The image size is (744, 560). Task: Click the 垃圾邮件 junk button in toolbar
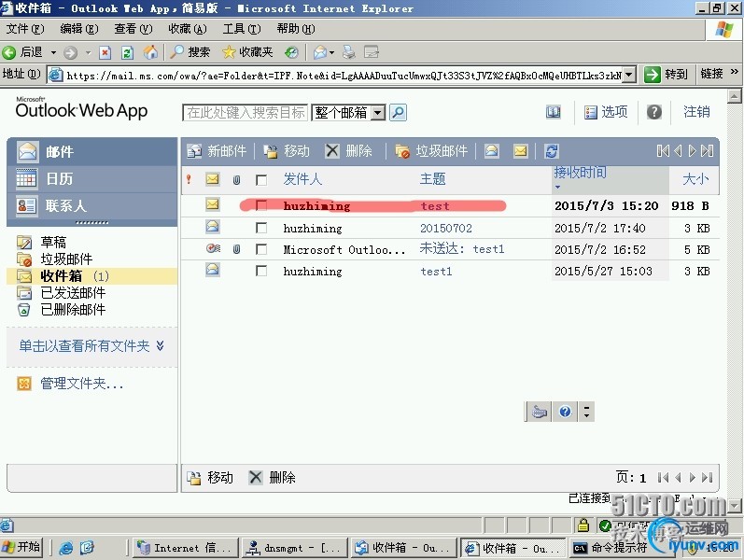431,151
